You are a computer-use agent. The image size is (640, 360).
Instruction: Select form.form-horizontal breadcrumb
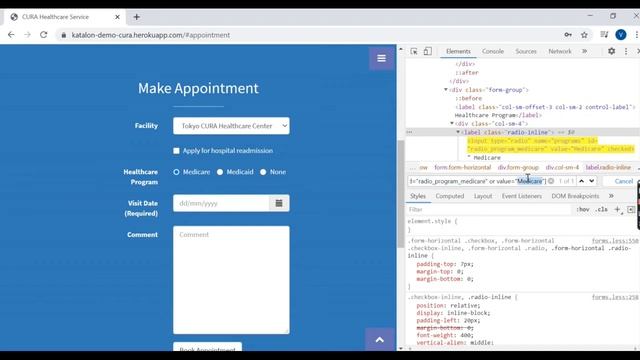click(x=462, y=167)
